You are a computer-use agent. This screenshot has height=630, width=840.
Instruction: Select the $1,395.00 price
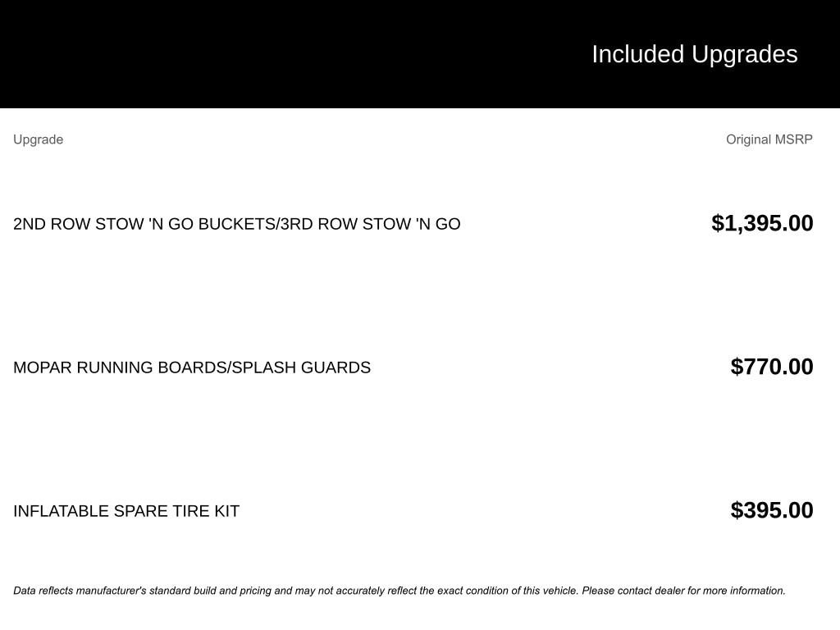point(762,223)
